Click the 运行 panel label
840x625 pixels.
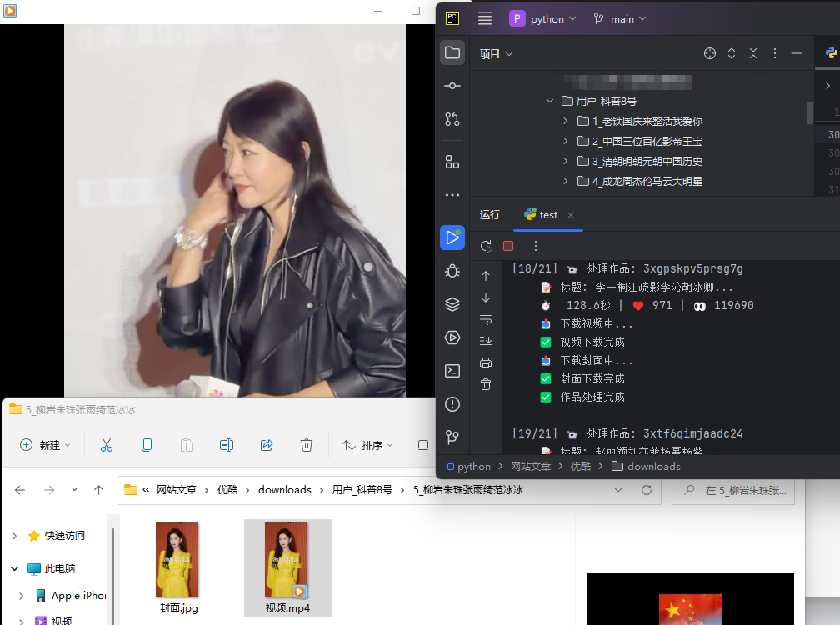pos(490,215)
